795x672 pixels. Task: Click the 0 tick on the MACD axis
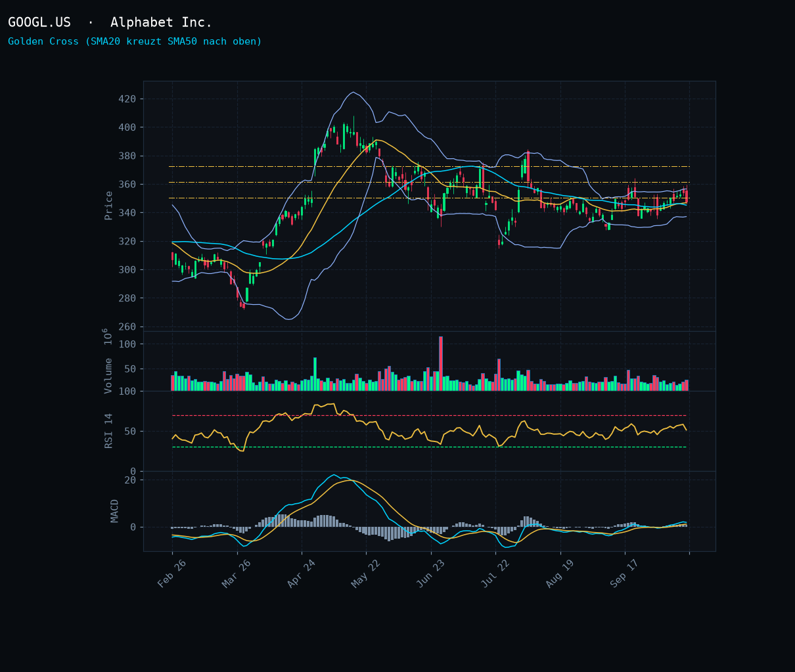133,527
